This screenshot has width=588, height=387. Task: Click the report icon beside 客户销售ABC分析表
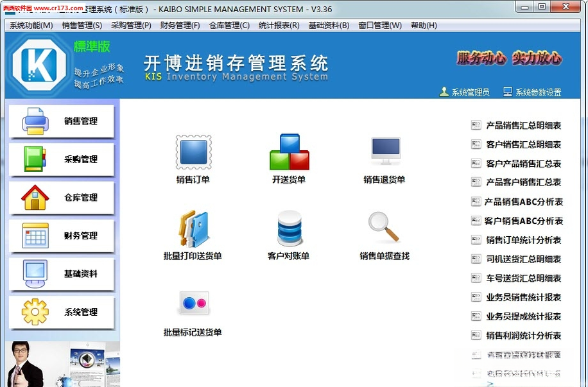click(x=476, y=221)
